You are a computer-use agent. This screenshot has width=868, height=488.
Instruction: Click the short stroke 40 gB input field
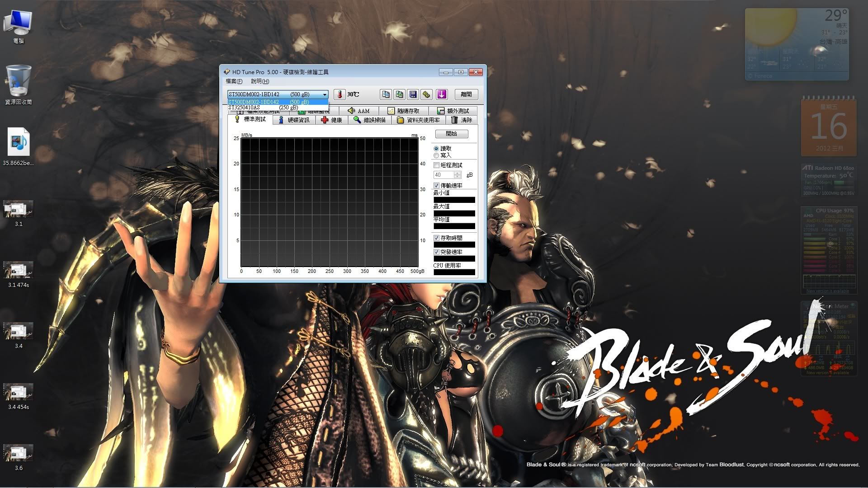pos(444,175)
